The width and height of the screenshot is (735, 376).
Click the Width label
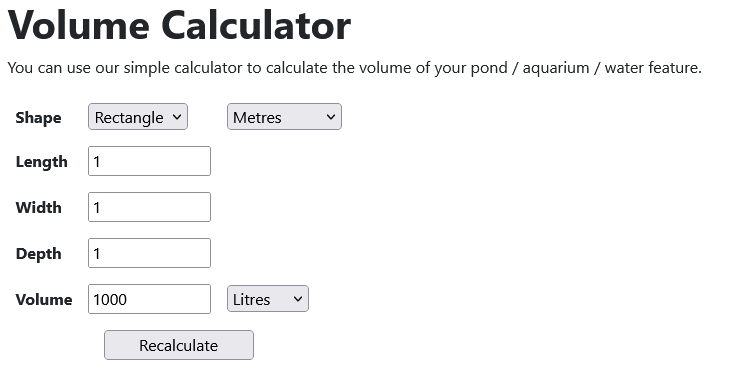click(38, 207)
